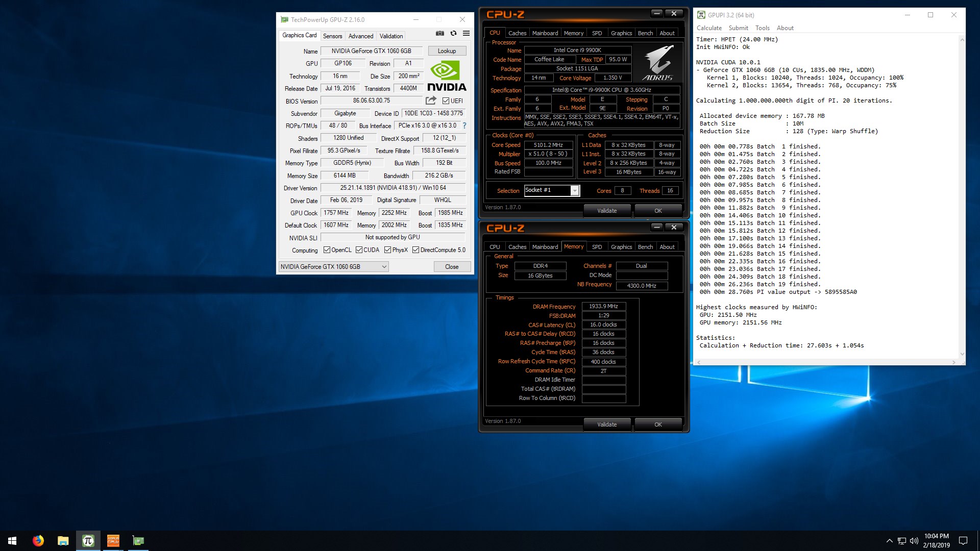Click Validate in the top CPU-Z window
Image resolution: width=980 pixels, height=551 pixels.
[x=607, y=211]
